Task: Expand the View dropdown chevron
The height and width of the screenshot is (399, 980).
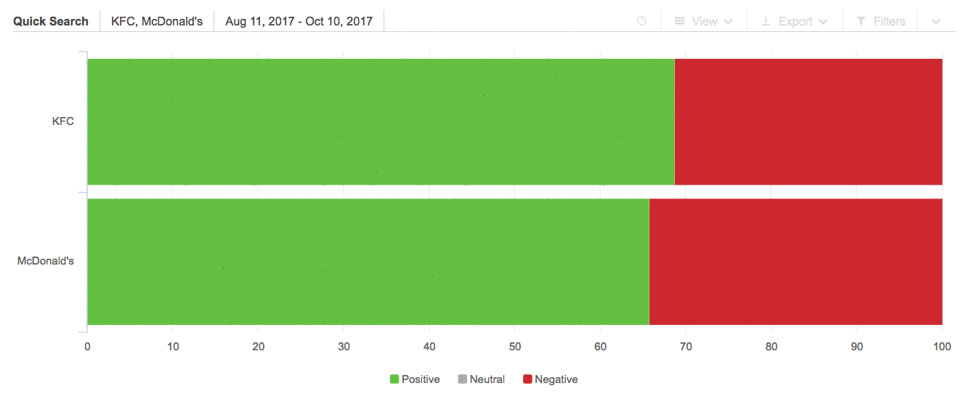Action: [x=729, y=22]
